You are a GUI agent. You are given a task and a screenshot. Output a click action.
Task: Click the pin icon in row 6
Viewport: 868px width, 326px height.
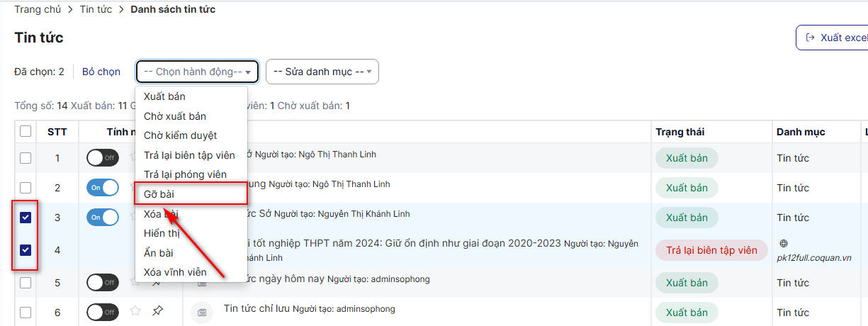tap(157, 310)
